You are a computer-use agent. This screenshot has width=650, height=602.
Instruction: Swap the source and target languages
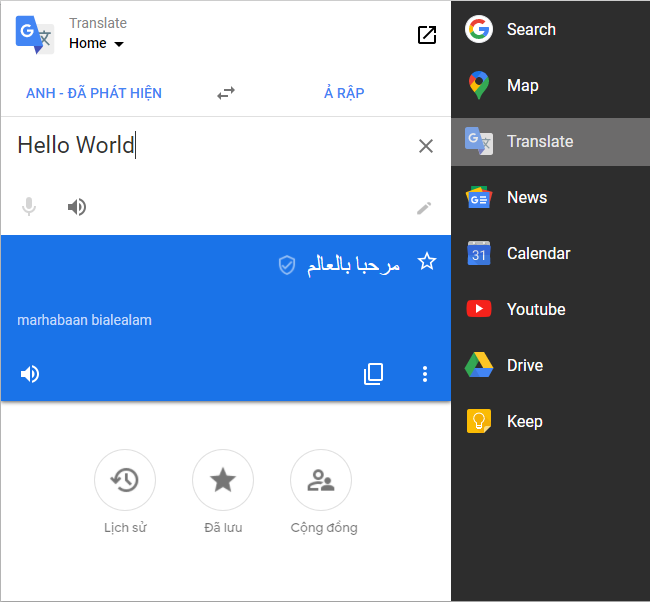[226, 93]
